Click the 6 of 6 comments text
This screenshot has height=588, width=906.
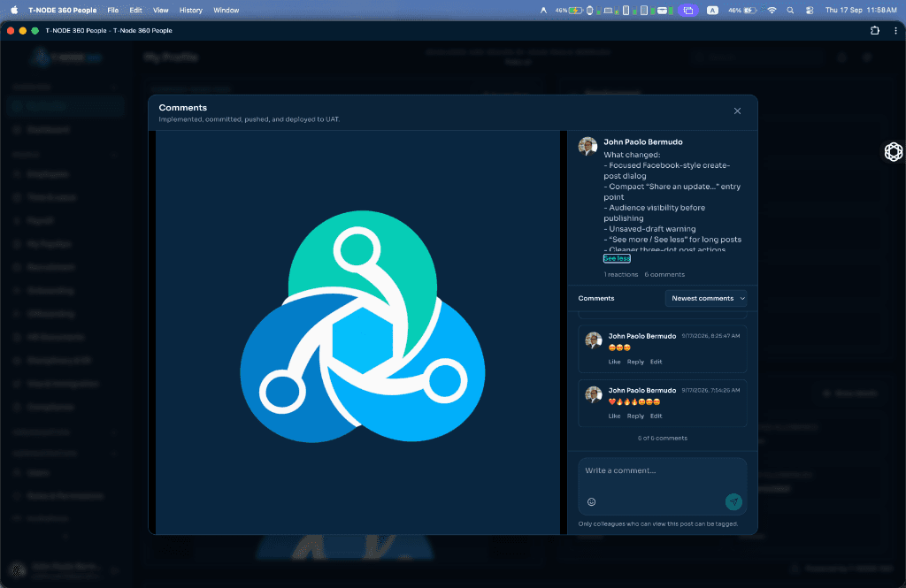click(662, 438)
